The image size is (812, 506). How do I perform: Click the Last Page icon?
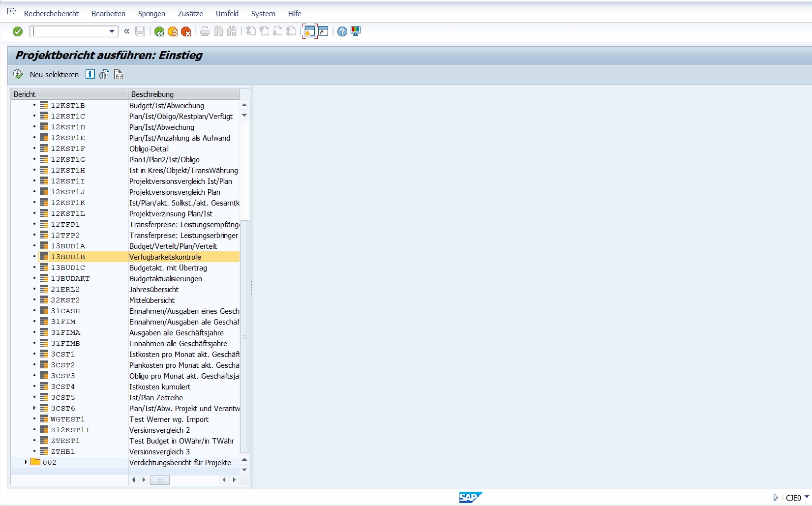291,31
